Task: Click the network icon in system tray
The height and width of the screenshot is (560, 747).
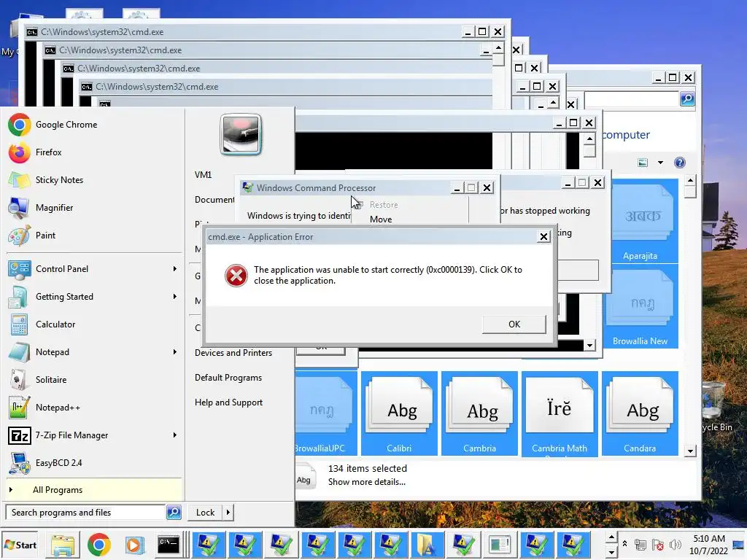Action: [x=640, y=545]
